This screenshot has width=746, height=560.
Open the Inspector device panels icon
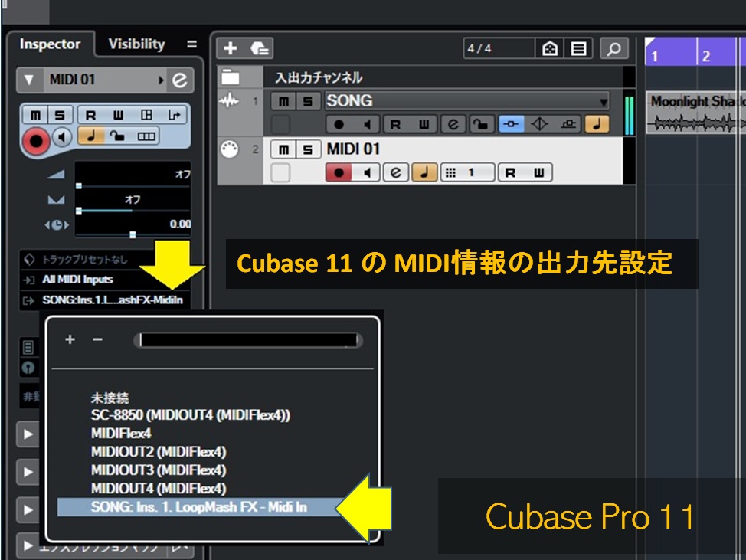pos(146,115)
